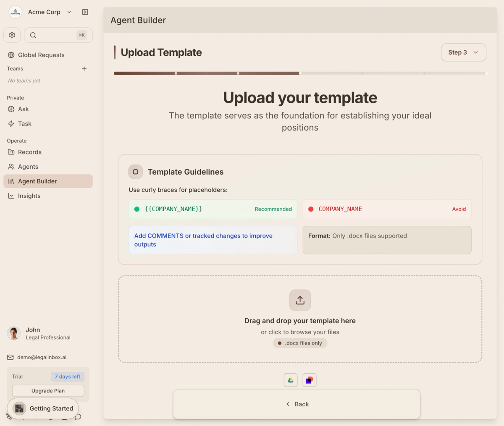
Task: Collapse the sidebar with the panel icon
Action: [85, 12]
